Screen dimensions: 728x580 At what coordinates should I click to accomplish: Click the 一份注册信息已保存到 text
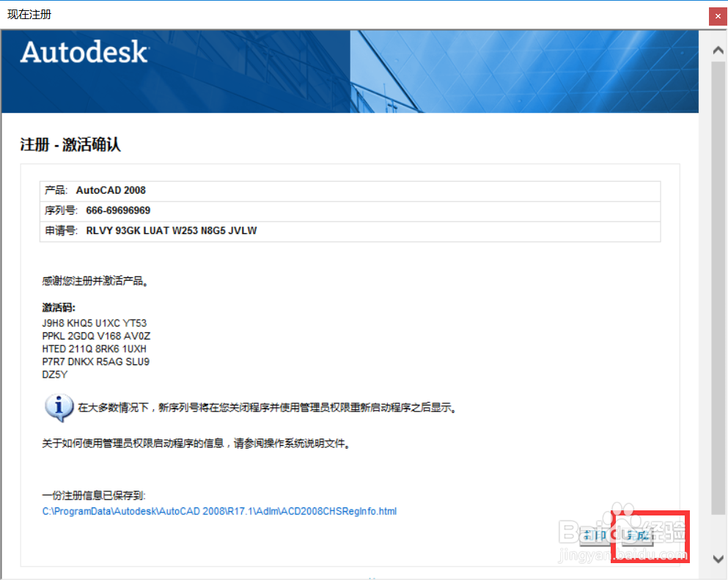[94, 496]
